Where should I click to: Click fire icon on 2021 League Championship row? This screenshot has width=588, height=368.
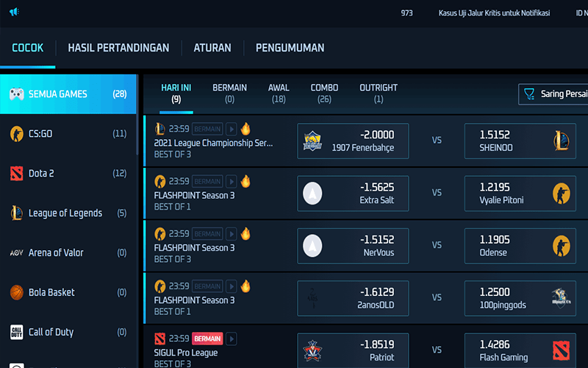tap(245, 128)
